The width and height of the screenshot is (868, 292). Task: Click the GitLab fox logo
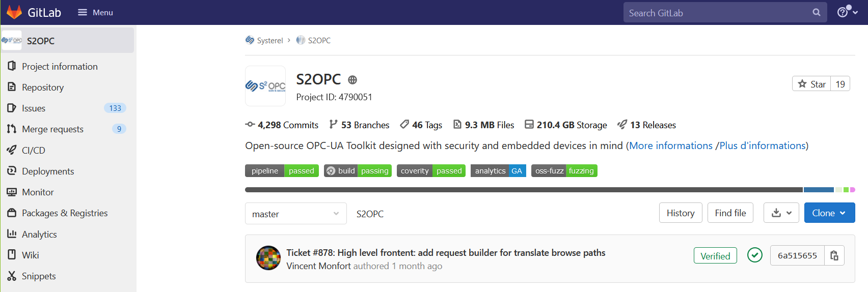(14, 12)
